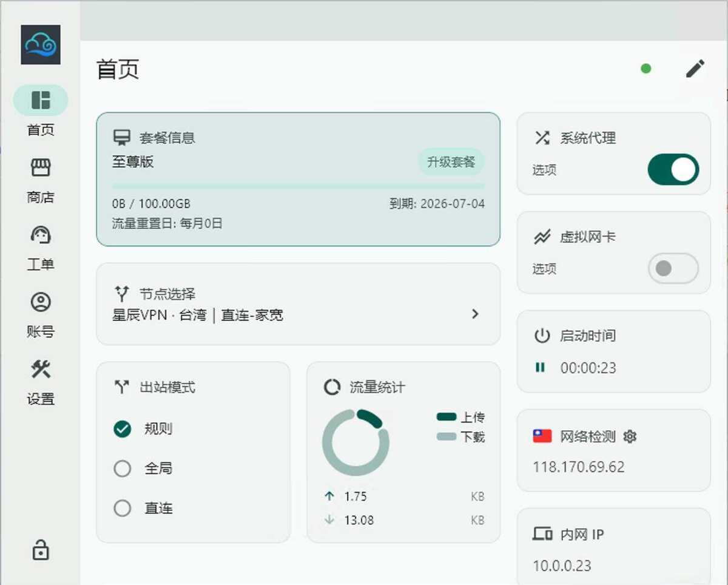Open the 工单 support ticket icon
728x585 pixels.
[41, 235]
